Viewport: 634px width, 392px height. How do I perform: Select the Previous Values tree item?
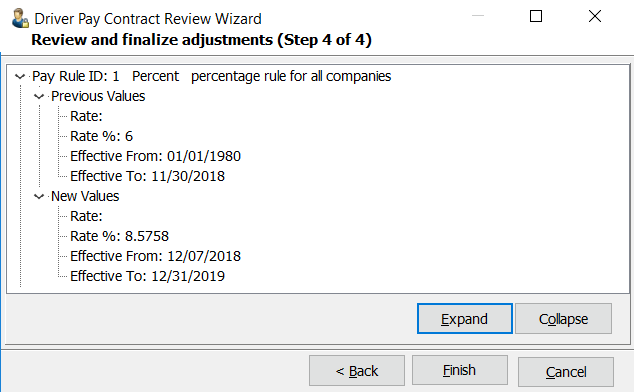98,96
